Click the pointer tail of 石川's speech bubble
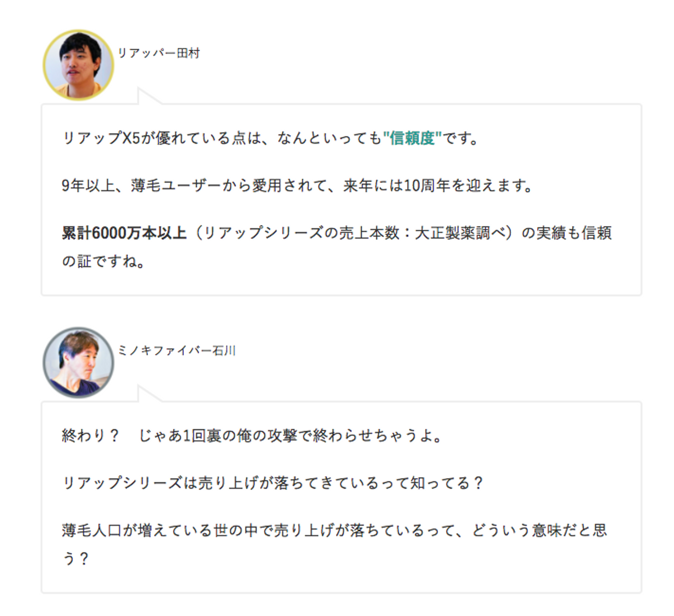This screenshot has height=616, width=674. pos(148,394)
